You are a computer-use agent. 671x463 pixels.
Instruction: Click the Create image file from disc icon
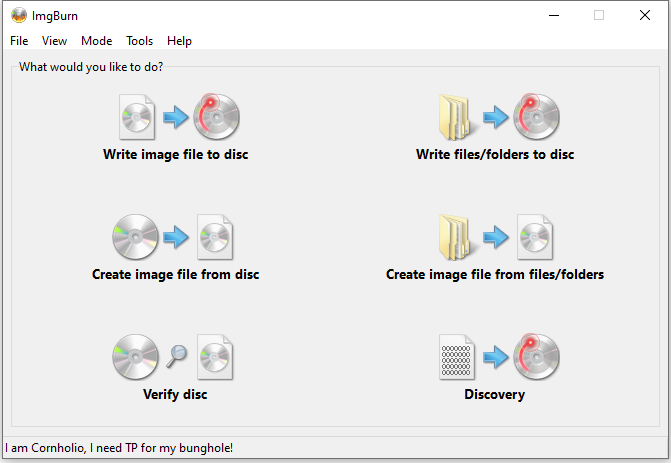click(176, 237)
